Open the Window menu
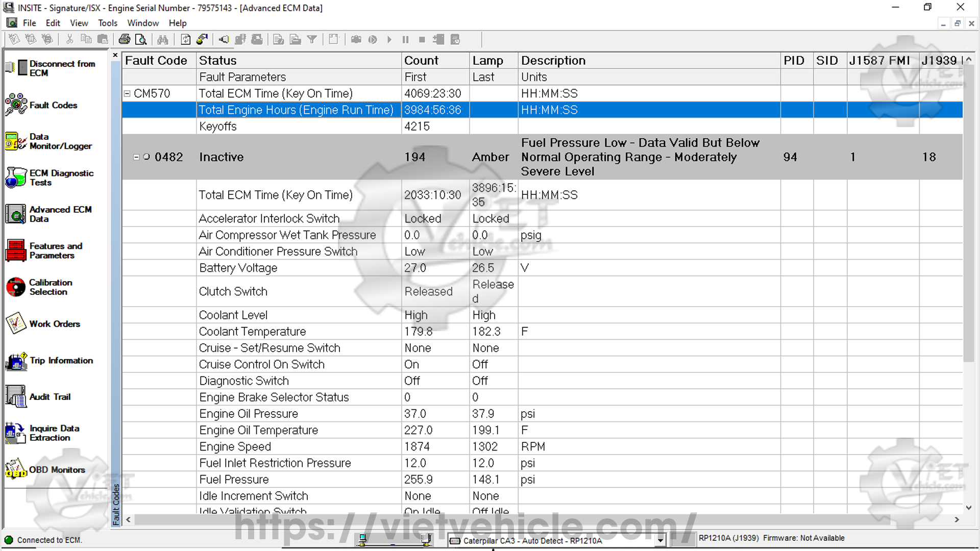 point(142,23)
